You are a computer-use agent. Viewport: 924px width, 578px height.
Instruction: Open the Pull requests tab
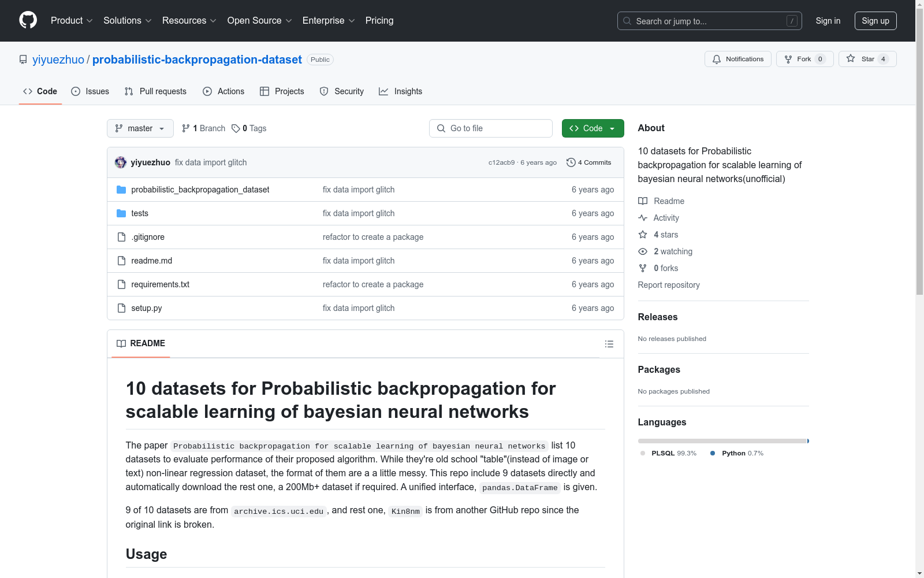click(x=155, y=91)
